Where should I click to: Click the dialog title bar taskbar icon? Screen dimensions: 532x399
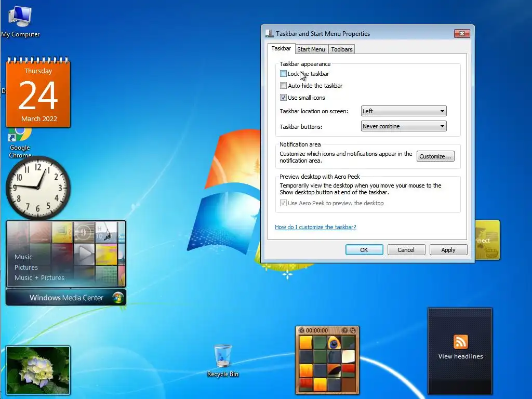pyautogui.click(x=270, y=33)
